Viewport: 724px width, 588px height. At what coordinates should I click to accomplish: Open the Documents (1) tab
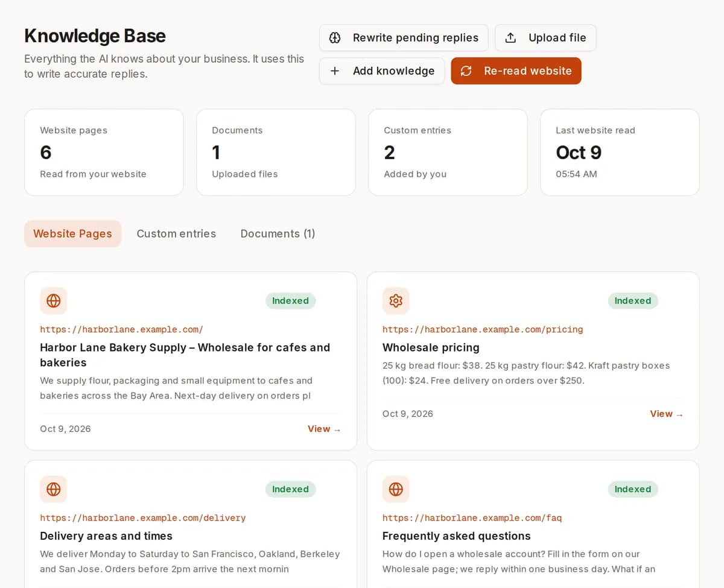278,233
